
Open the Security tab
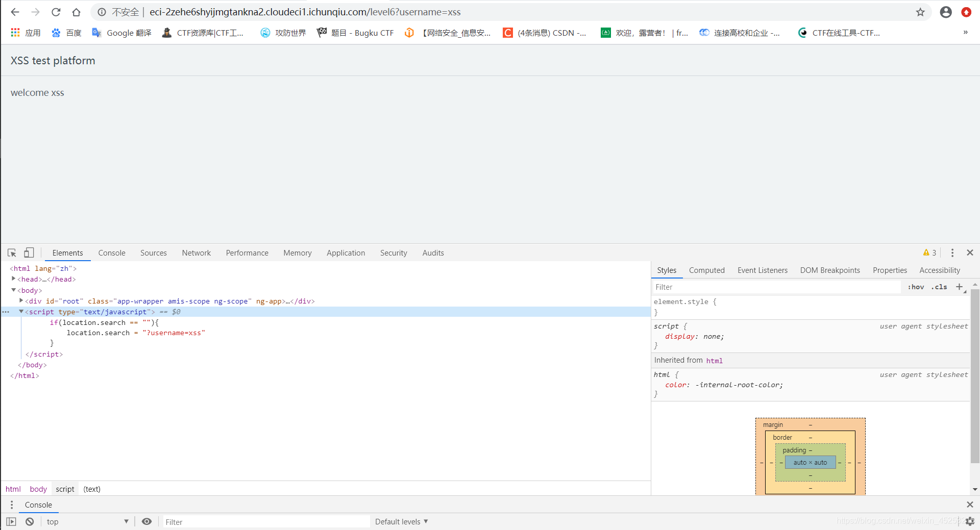coord(394,253)
